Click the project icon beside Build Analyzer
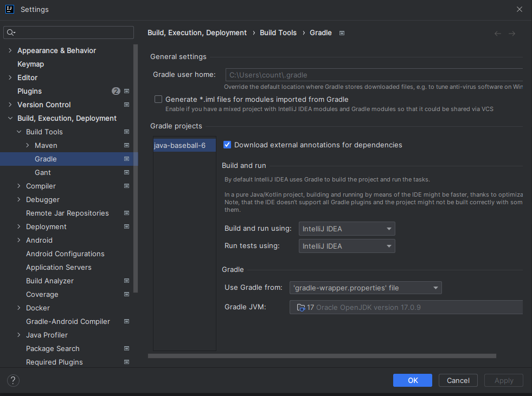Screen dimensions: 532x396 (x=126, y=281)
